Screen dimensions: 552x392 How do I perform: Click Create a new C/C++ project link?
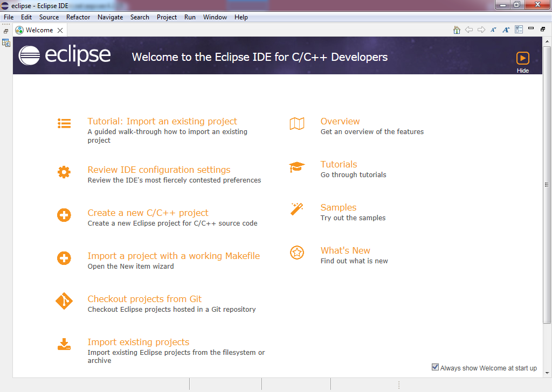148,213
